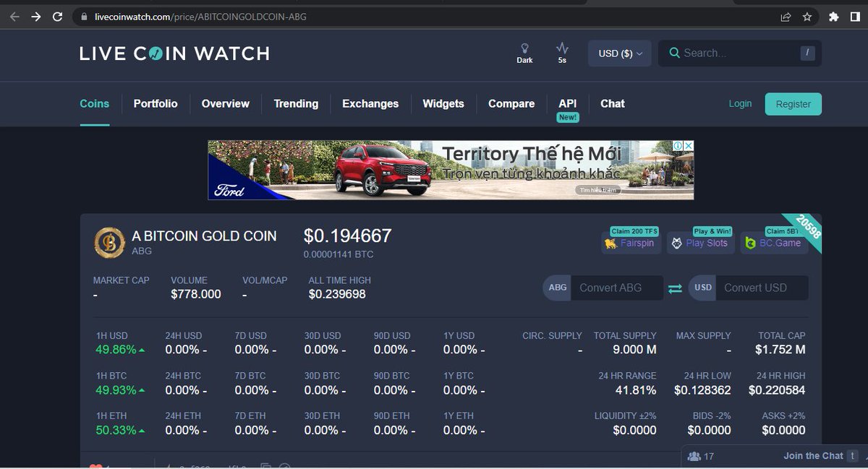Click the ad info icon
The image size is (868, 469).
tap(678, 146)
